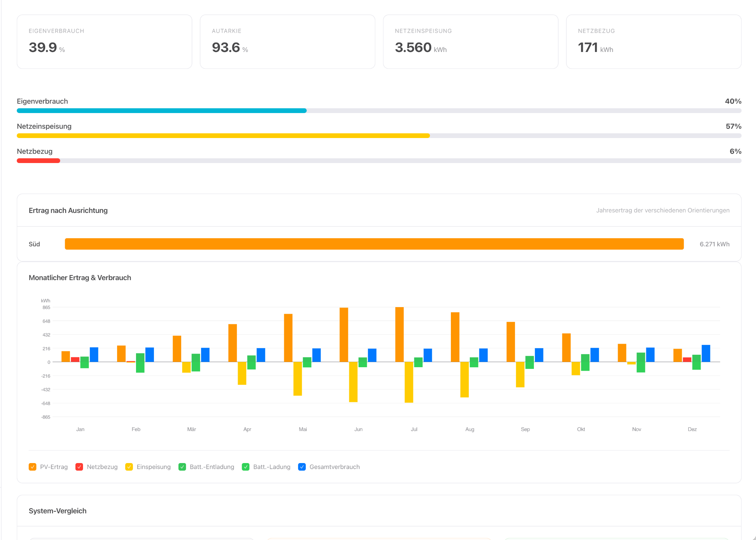Image resolution: width=756 pixels, height=540 pixels.
Task: Click the red January Netzbezug bar
Action: tap(75, 359)
